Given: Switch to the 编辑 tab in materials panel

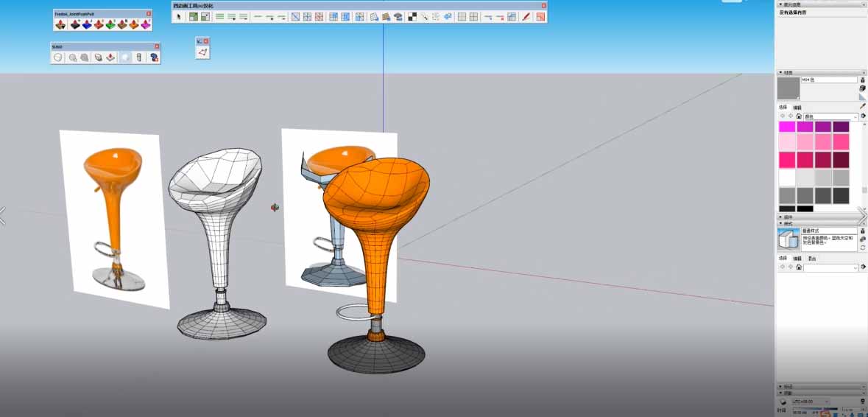Looking at the screenshot, I should click(797, 108).
